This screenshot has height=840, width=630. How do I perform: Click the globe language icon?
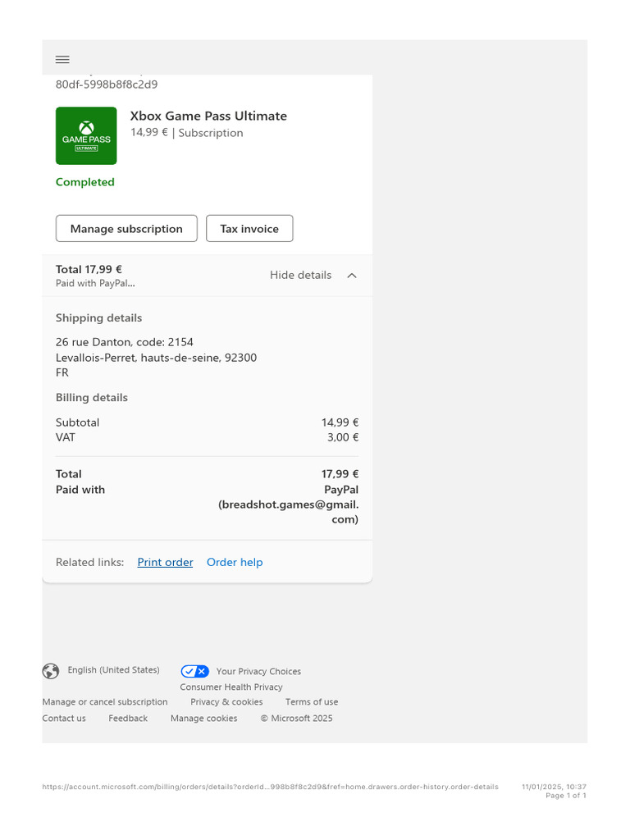click(51, 671)
